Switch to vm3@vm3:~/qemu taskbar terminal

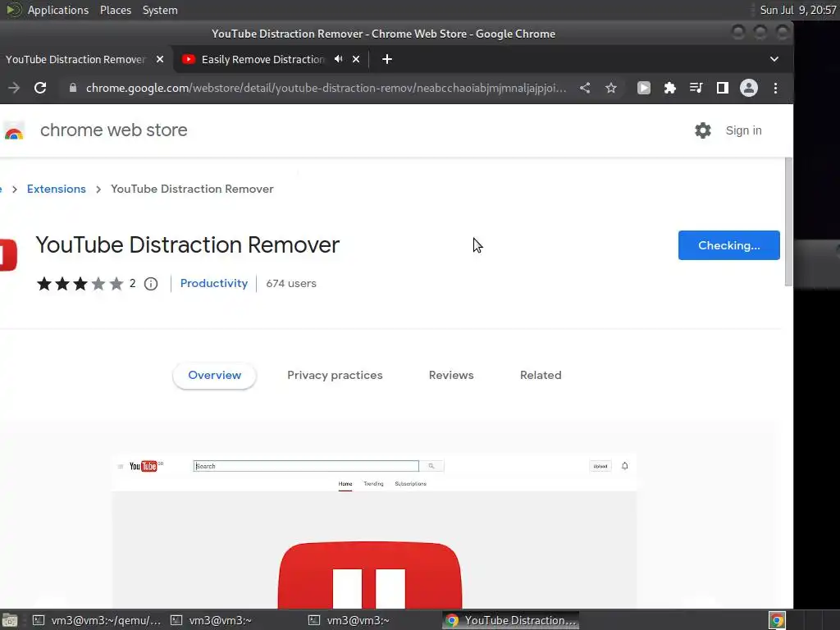(x=97, y=620)
